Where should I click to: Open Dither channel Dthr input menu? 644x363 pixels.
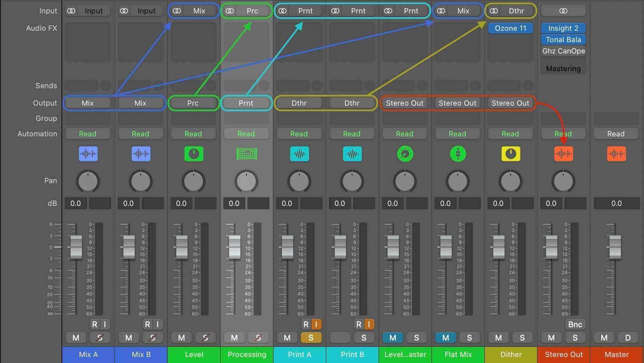click(517, 11)
